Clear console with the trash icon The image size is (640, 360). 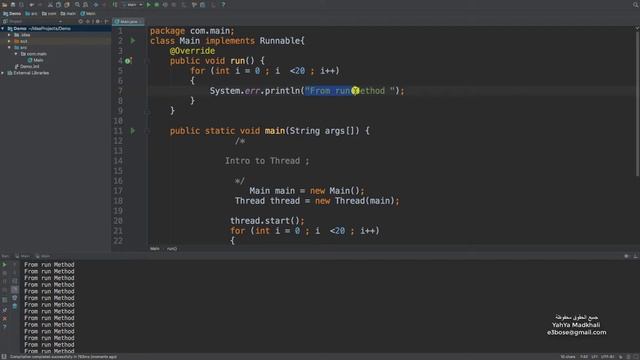pyautogui.click(x=15, y=306)
